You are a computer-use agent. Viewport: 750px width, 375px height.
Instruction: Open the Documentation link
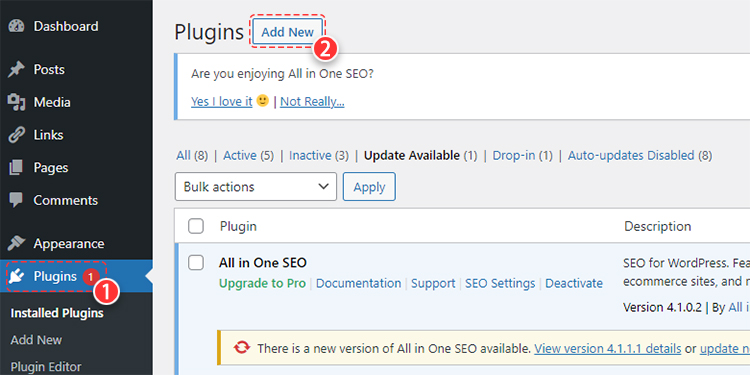(x=358, y=283)
